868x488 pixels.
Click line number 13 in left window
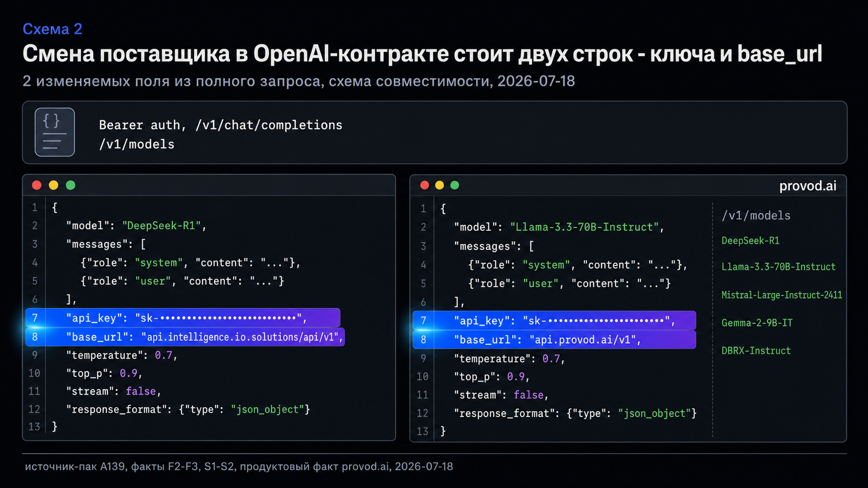[34, 427]
